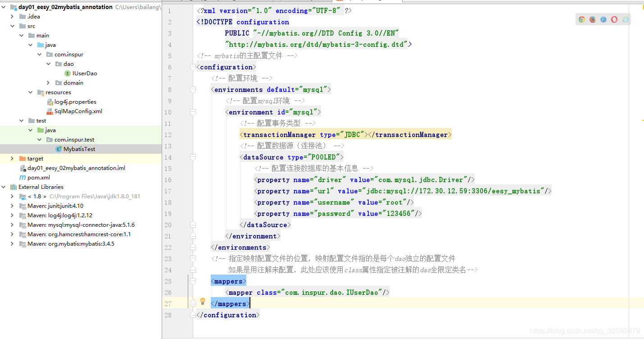
Task: Open preview in Internet Explorer browser icon
Action: pos(626,19)
